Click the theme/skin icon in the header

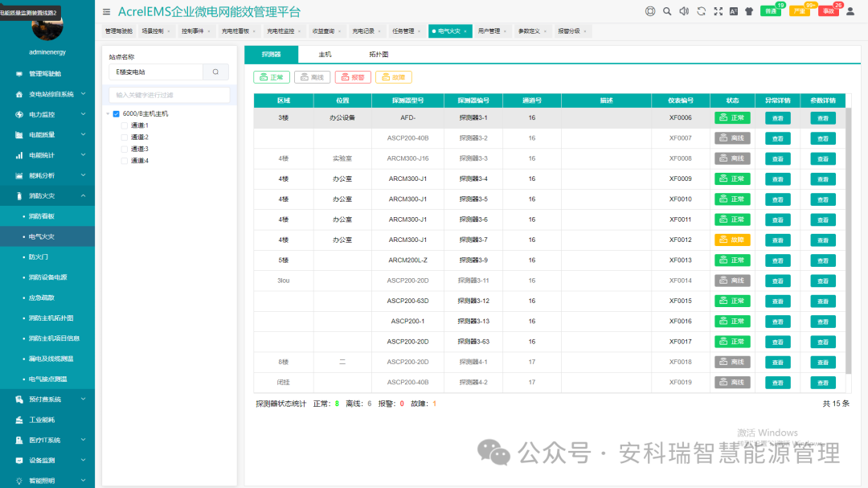(750, 11)
